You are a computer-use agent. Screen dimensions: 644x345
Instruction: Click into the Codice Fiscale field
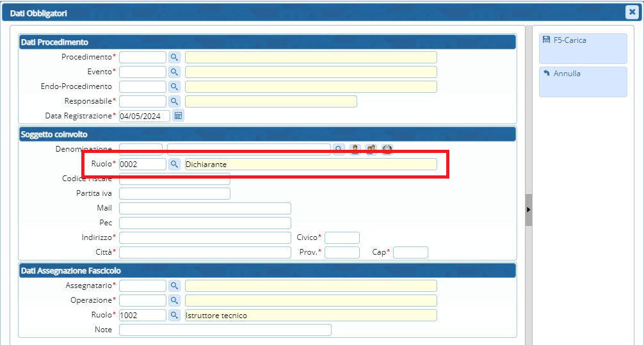click(x=174, y=179)
